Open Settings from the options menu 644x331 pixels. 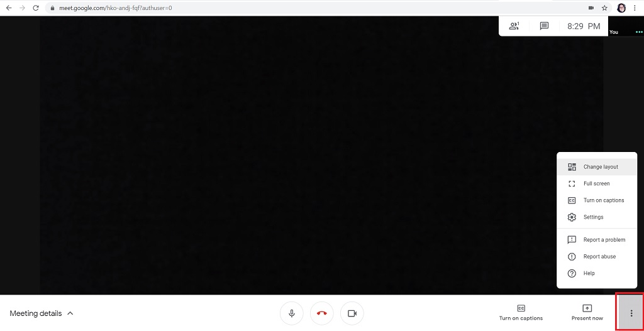593,217
